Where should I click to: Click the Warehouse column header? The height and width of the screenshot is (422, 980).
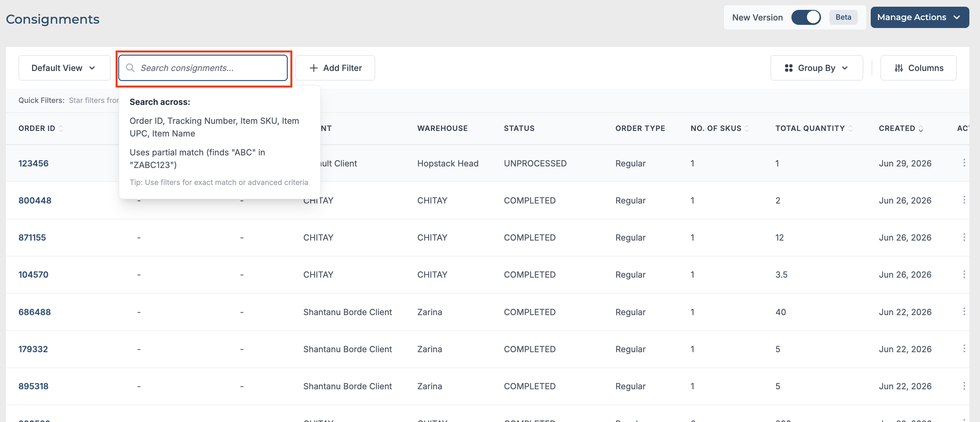pyautogui.click(x=443, y=129)
